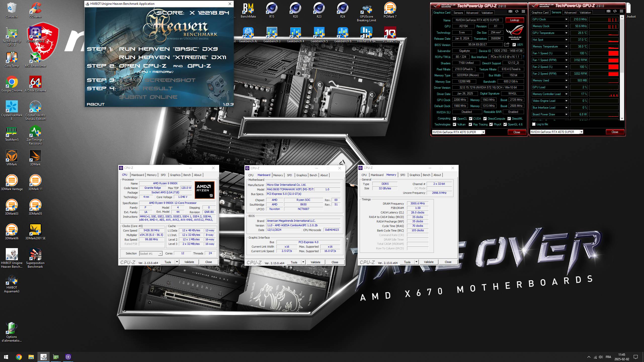Image resolution: width=644 pixels, height=362 pixels.
Task: Launch Superposition Benchmark icon
Action: [x=35, y=258]
